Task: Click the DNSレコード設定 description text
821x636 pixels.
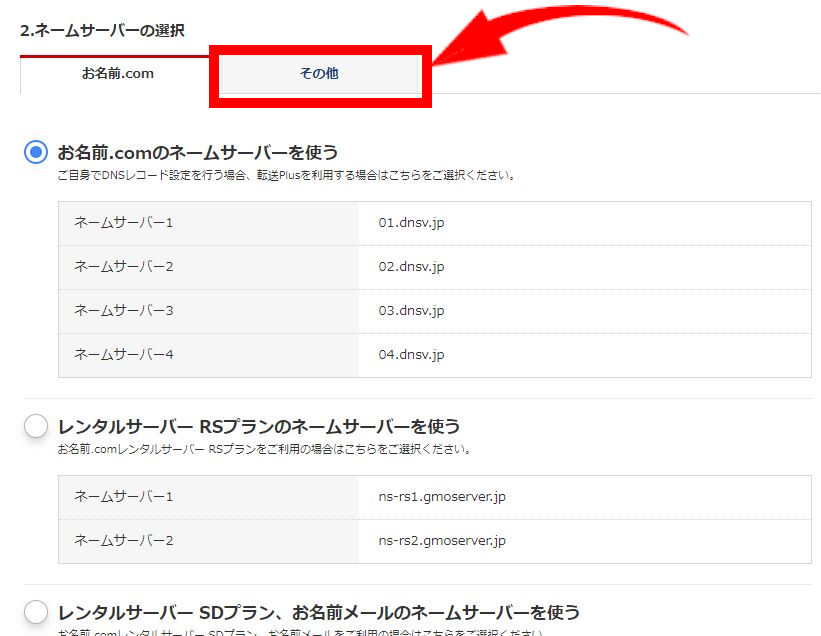Action: [286, 176]
